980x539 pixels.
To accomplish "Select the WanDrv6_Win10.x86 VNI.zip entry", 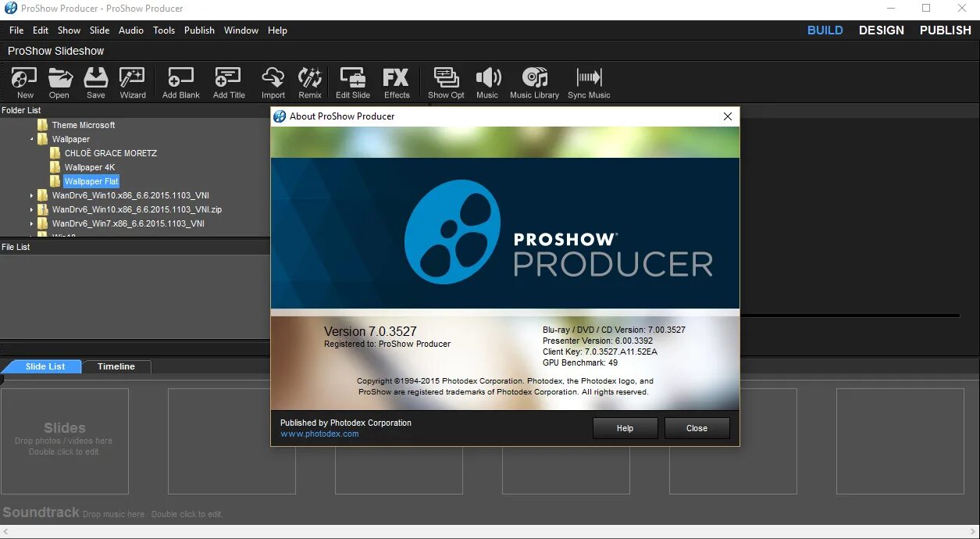I will [137, 209].
